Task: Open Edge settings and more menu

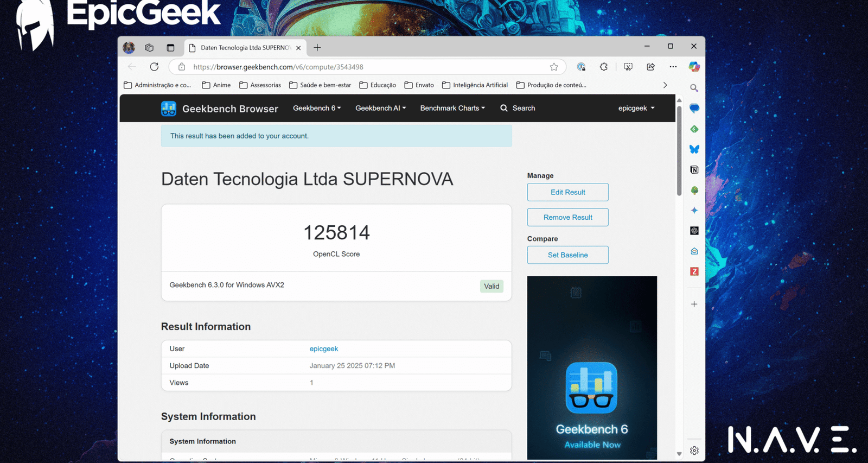Action: 673,67
